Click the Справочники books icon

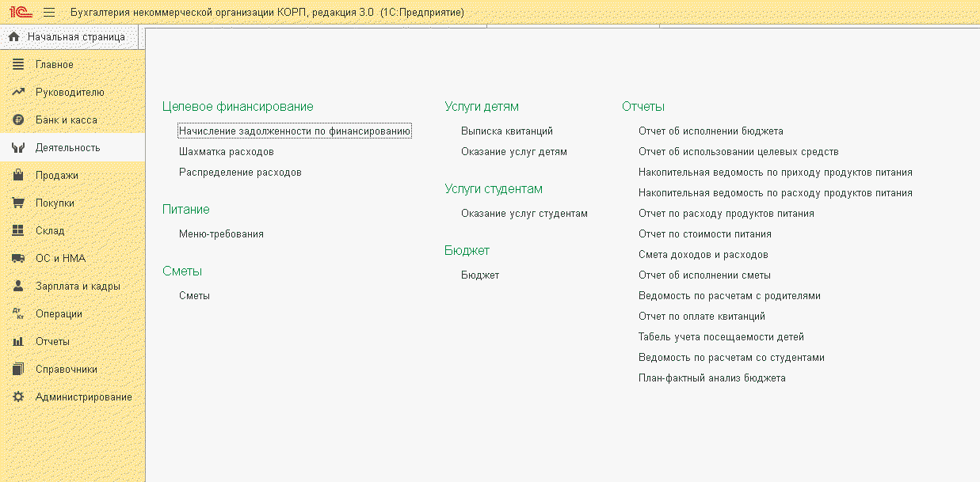point(18,369)
